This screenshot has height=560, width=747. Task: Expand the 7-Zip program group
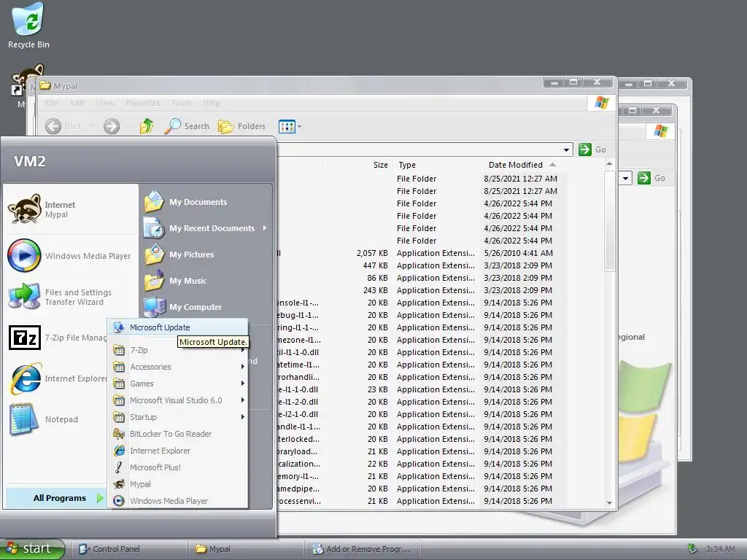[178, 350]
